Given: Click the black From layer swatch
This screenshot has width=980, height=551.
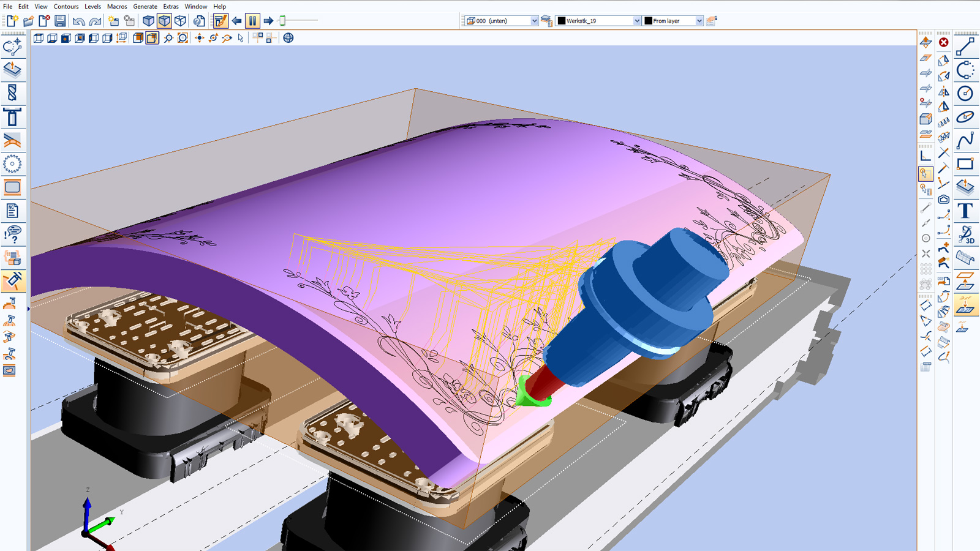Looking at the screenshot, I should (x=648, y=21).
